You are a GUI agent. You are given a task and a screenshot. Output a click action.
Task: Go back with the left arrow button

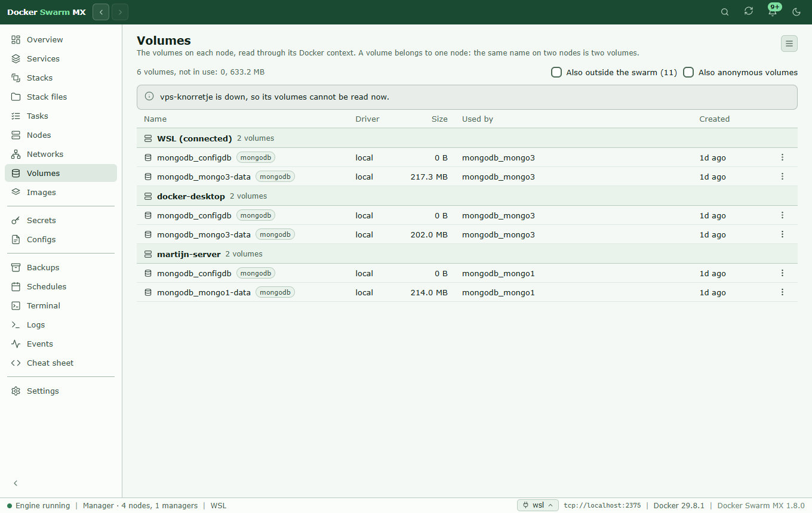point(101,12)
